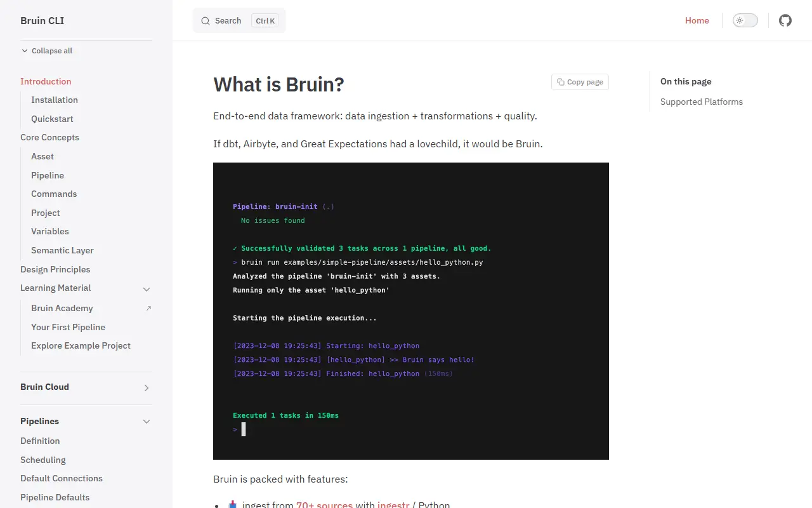Click the search magnifier icon
This screenshot has width=812, height=508.
pos(206,21)
